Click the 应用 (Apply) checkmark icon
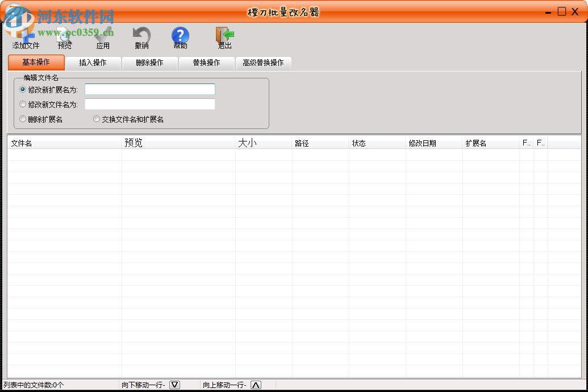 (x=103, y=34)
